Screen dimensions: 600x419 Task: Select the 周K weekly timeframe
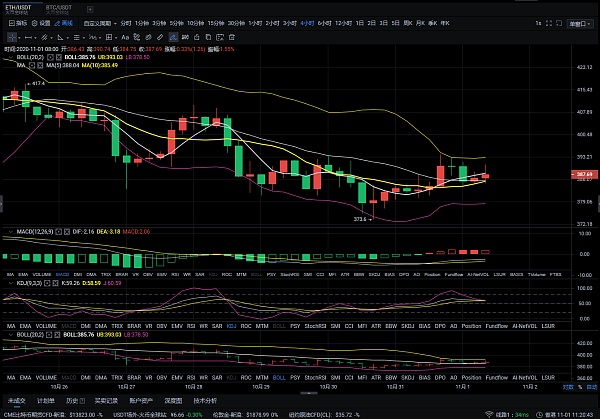[408, 24]
